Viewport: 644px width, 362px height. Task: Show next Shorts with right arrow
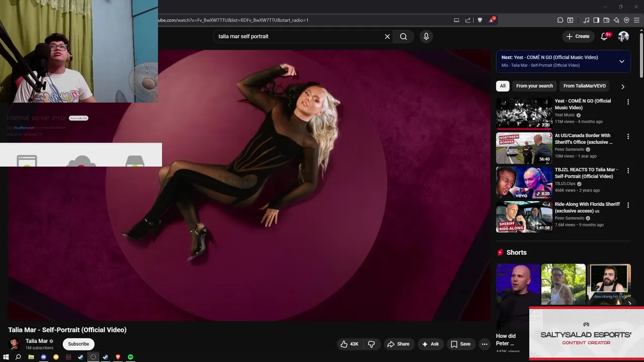click(x=629, y=303)
